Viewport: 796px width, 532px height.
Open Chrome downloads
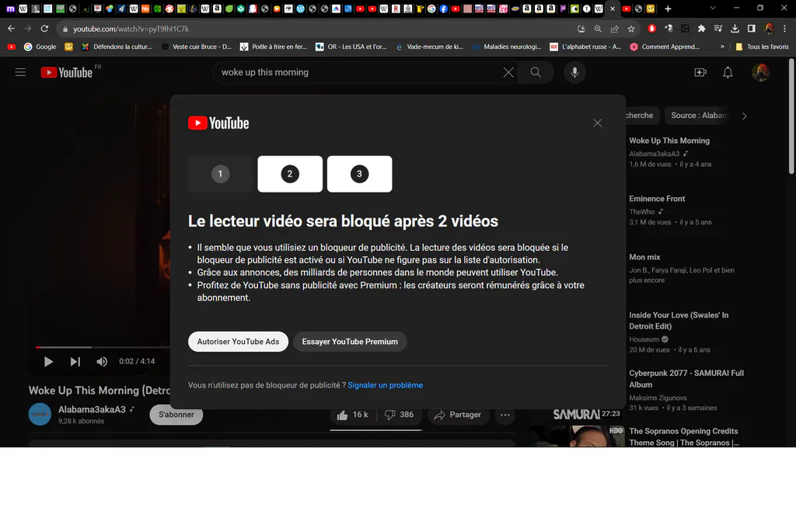coord(735,29)
